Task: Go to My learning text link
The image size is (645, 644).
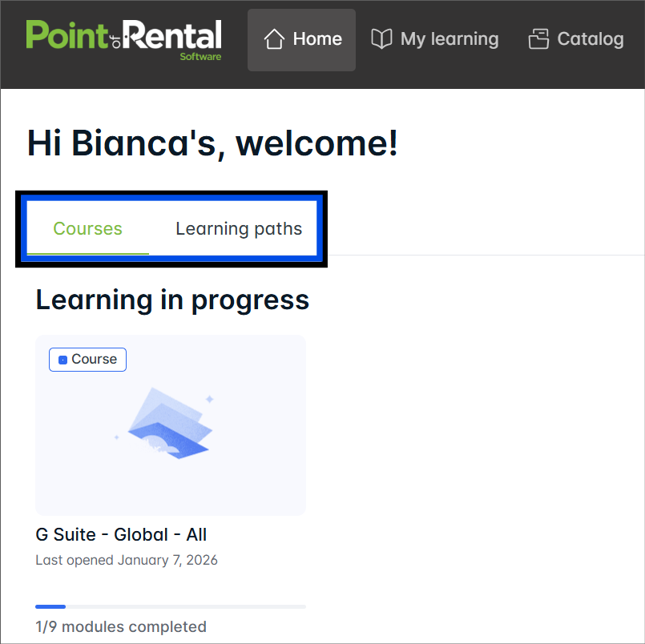Action: click(449, 39)
